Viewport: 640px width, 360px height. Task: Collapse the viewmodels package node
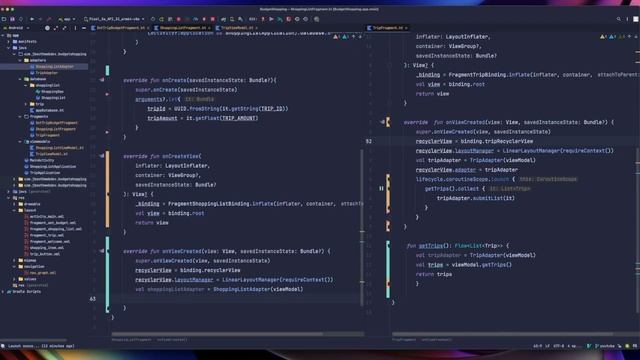(x=20, y=142)
